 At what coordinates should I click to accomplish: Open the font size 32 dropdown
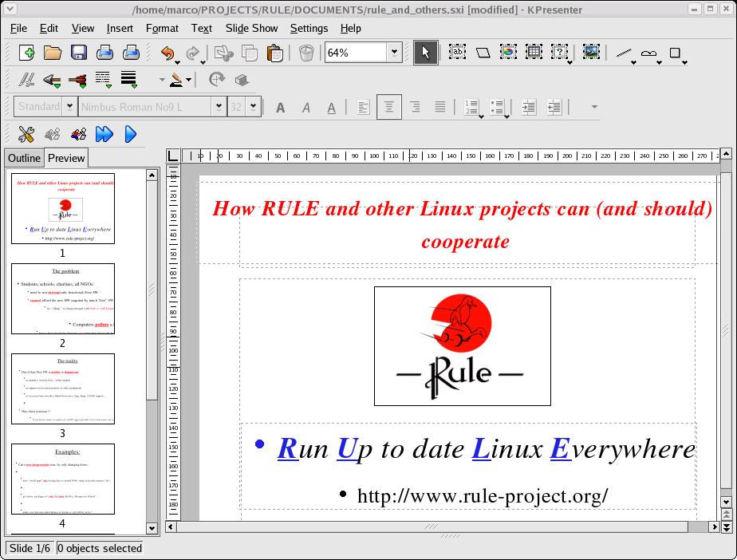254,107
